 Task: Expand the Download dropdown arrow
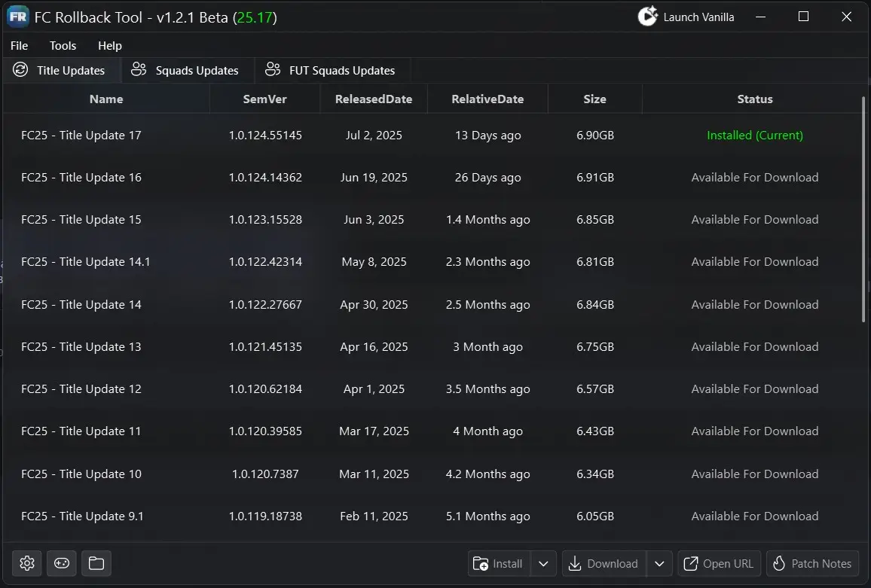(659, 564)
